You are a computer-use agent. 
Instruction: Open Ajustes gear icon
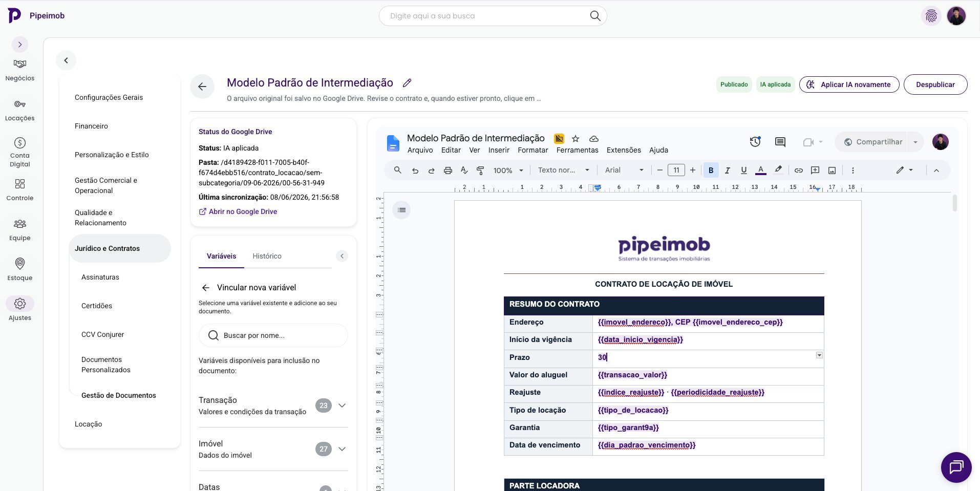tap(19, 304)
